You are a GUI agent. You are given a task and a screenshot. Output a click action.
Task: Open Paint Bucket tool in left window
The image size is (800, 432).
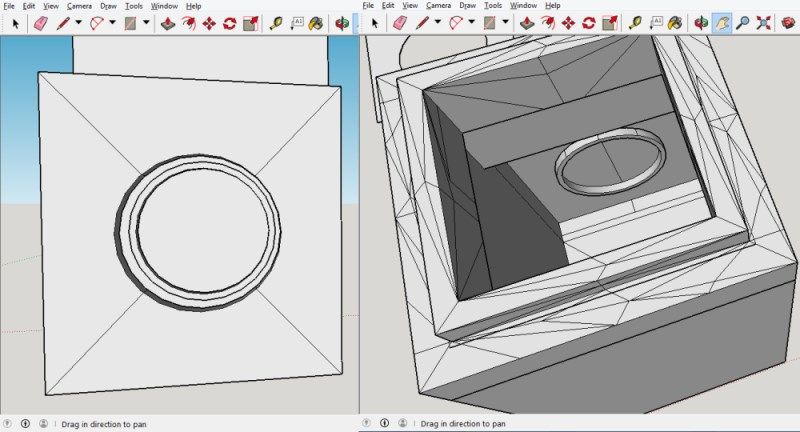[x=316, y=23]
